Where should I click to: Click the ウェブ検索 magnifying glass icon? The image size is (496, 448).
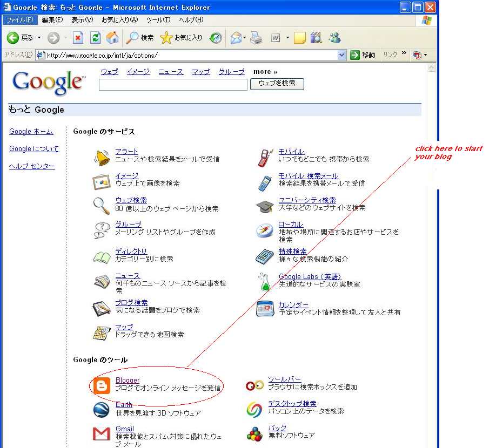tap(101, 206)
